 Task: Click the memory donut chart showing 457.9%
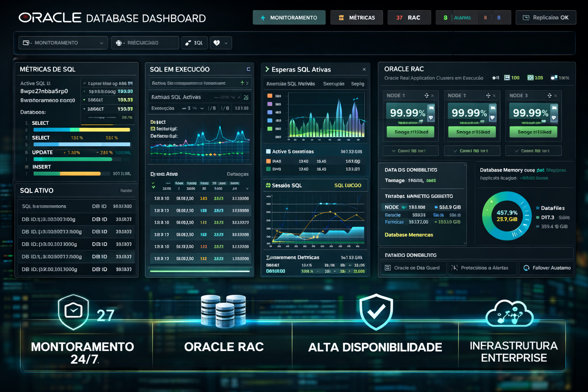[507, 216]
